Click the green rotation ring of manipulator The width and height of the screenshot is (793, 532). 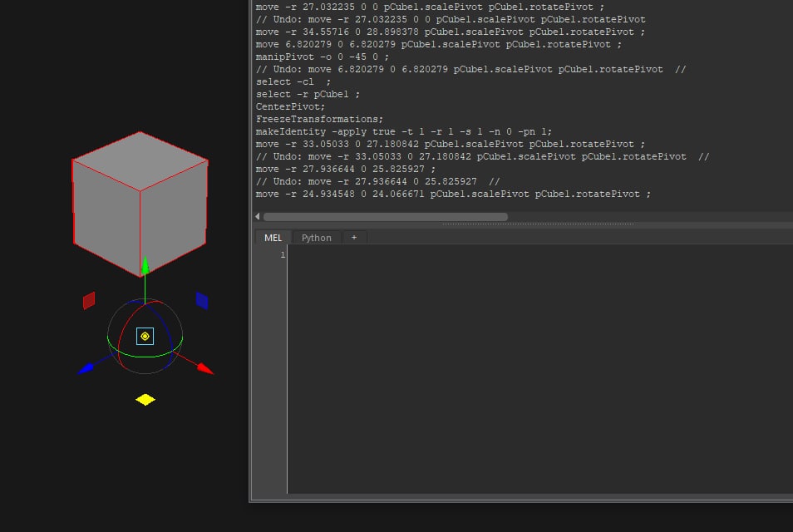coord(145,356)
